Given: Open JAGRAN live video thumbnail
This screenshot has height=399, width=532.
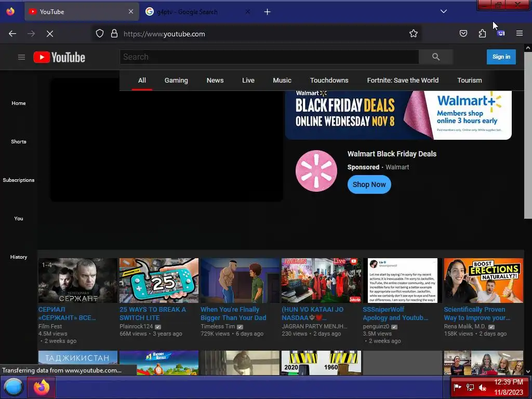Looking at the screenshot, I should point(321,280).
